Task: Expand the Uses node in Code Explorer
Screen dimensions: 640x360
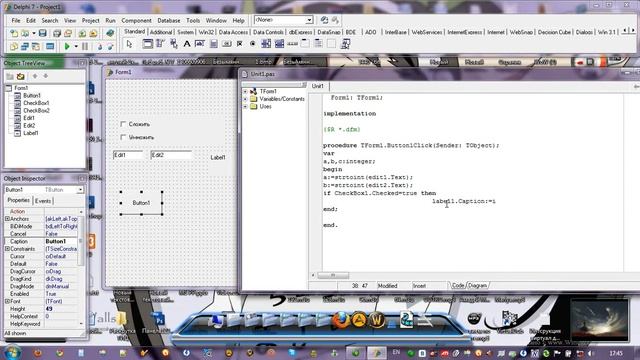Action: click(245, 106)
